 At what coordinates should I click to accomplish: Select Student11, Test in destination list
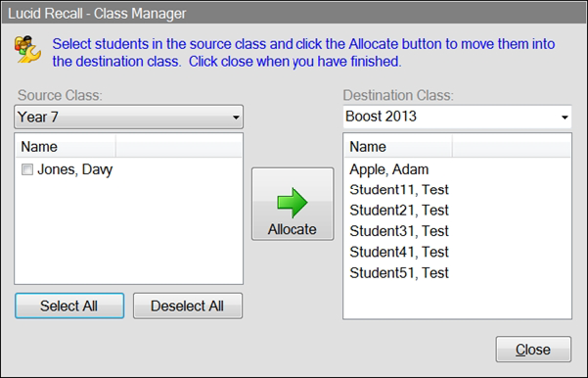[399, 190]
